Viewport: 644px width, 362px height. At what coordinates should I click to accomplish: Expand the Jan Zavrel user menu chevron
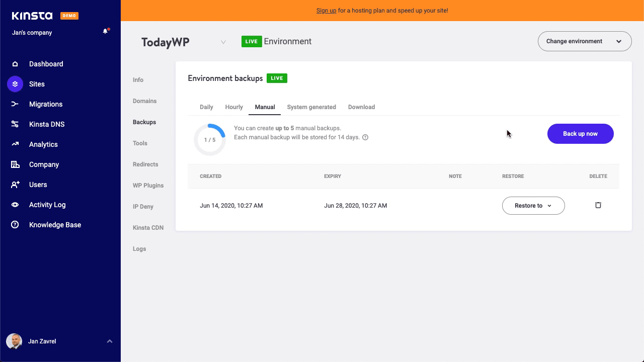click(110, 341)
